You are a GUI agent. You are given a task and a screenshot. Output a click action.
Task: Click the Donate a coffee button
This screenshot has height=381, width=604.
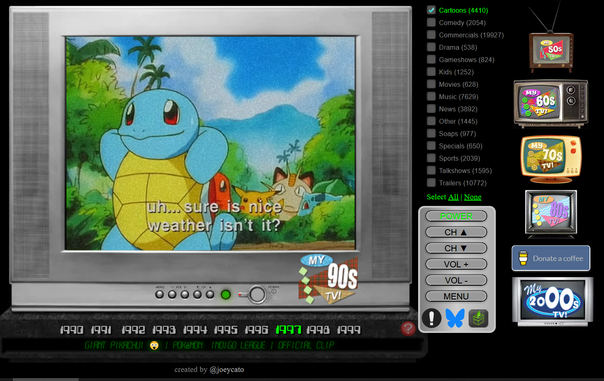click(551, 258)
